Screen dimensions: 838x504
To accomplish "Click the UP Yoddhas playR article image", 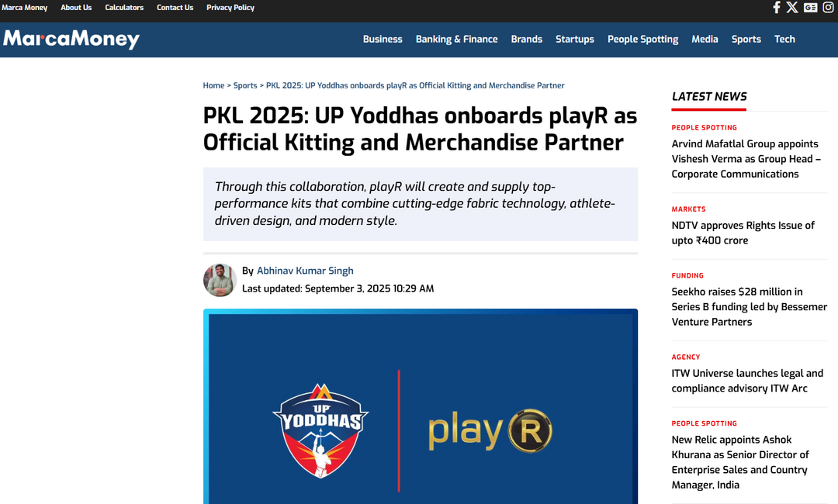I will click(421, 406).
